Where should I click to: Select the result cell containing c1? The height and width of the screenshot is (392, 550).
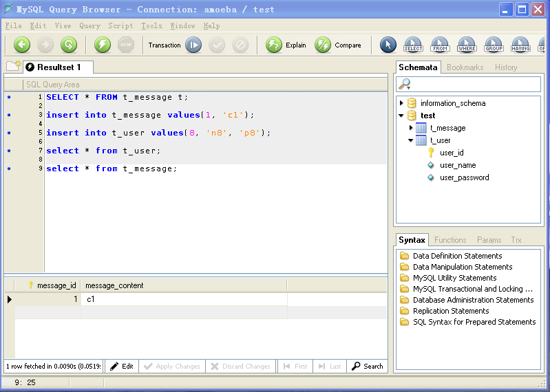(184, 299)
